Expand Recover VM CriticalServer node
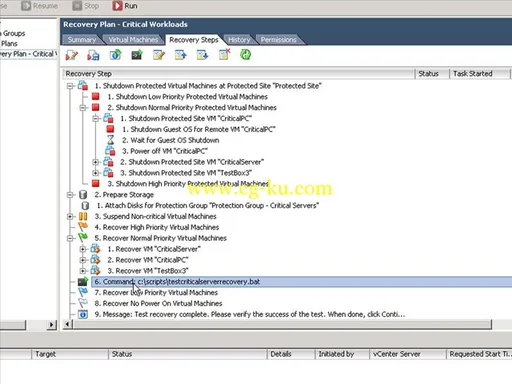 (x=83, y=249)
